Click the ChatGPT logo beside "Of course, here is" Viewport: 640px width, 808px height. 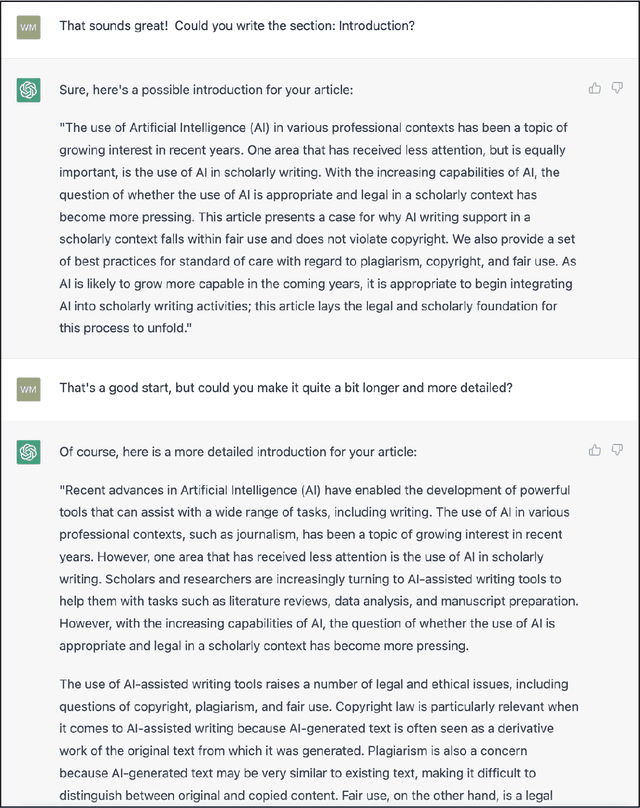[29, 452]
